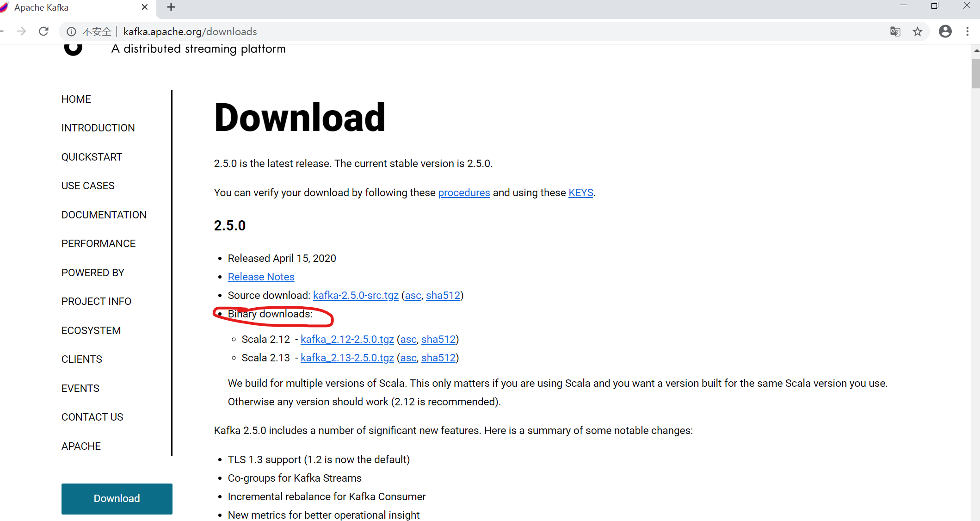The width and height of the screenshot is (980, 521).
Task: Download kafka_2.12-2.5.0.tgz binary
Action: (x=347, y=339)
